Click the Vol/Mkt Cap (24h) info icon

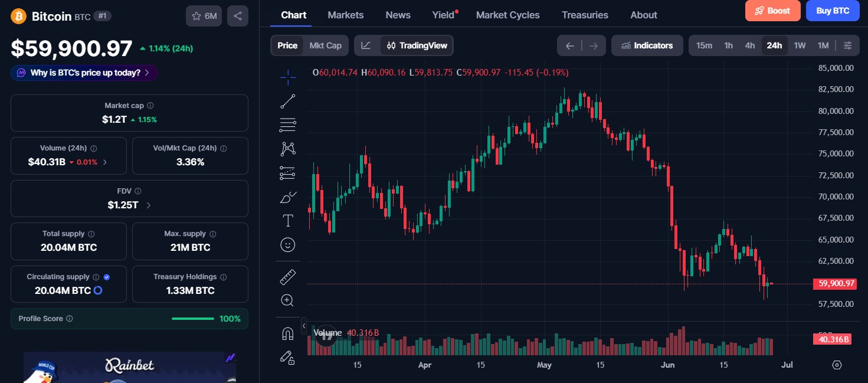[x=223, y=149]
